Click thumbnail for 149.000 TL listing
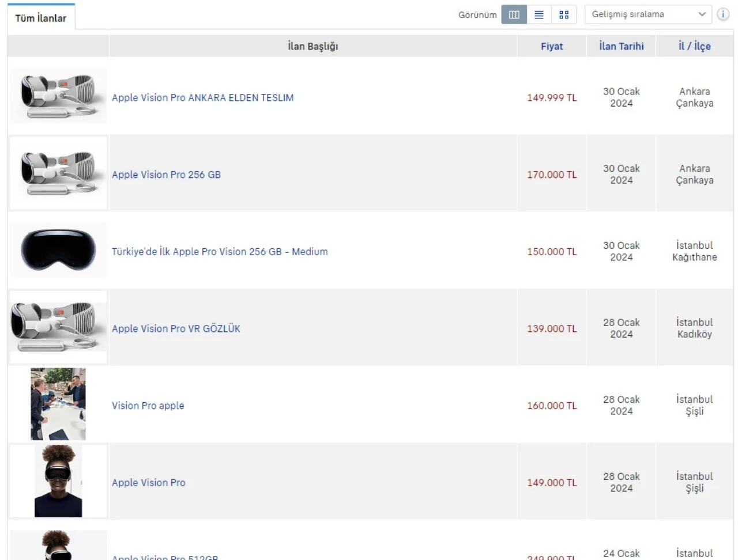This screenshot has width=738, height=560. [x=58, y=481]
